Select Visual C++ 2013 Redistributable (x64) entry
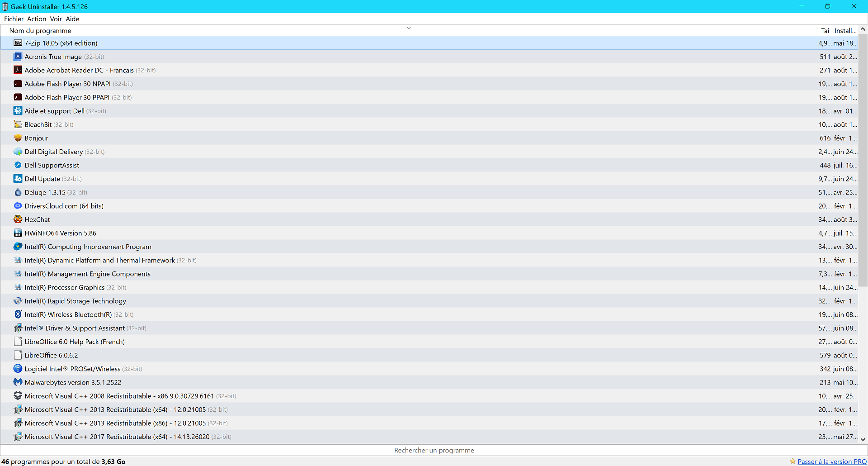 pyautogui.click(x=429, y=409)
